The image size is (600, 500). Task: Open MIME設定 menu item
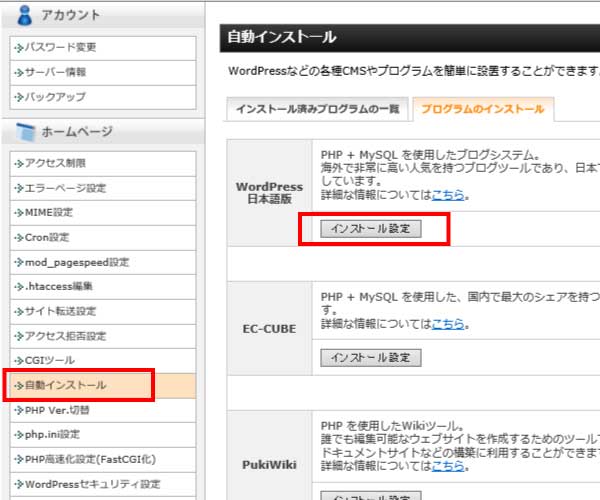(103, 213)
